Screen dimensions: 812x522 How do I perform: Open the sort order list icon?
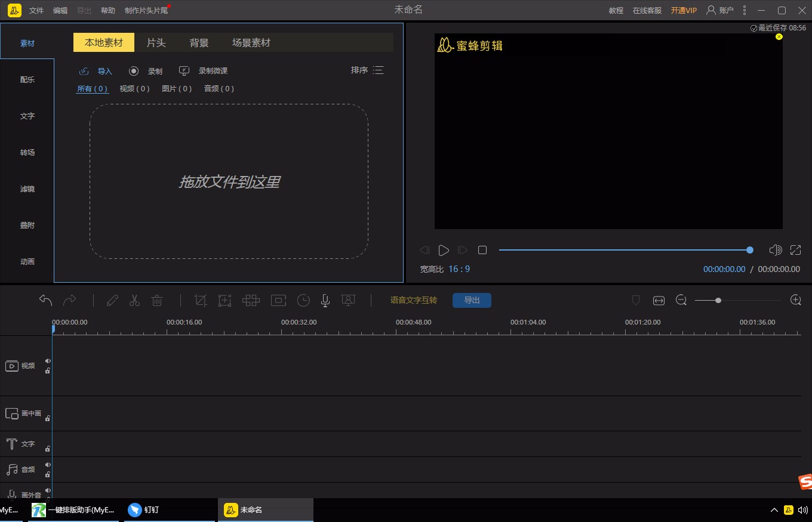click(x=378, y=70)
